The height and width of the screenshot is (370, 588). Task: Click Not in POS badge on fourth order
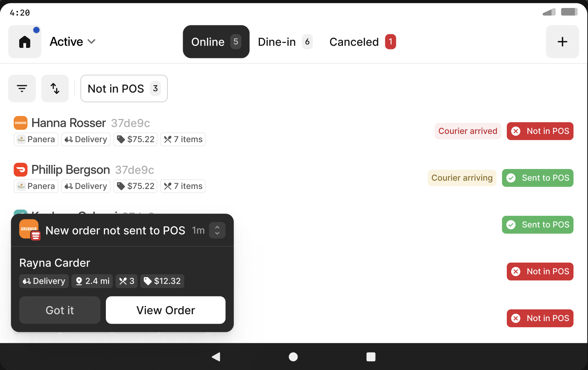pos(540,271)
